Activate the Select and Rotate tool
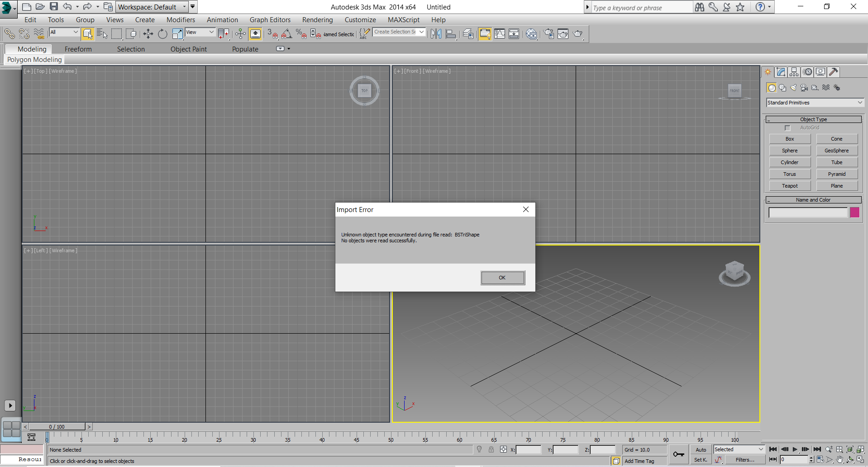This screenshot has width=868, height=467. pyautogui.click(x=162, y=33)
